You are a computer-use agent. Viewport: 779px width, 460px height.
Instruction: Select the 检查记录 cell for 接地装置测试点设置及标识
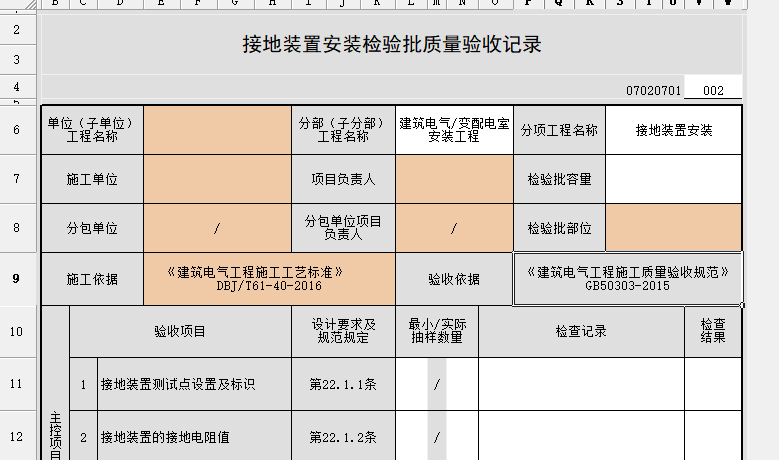point(581,384)
